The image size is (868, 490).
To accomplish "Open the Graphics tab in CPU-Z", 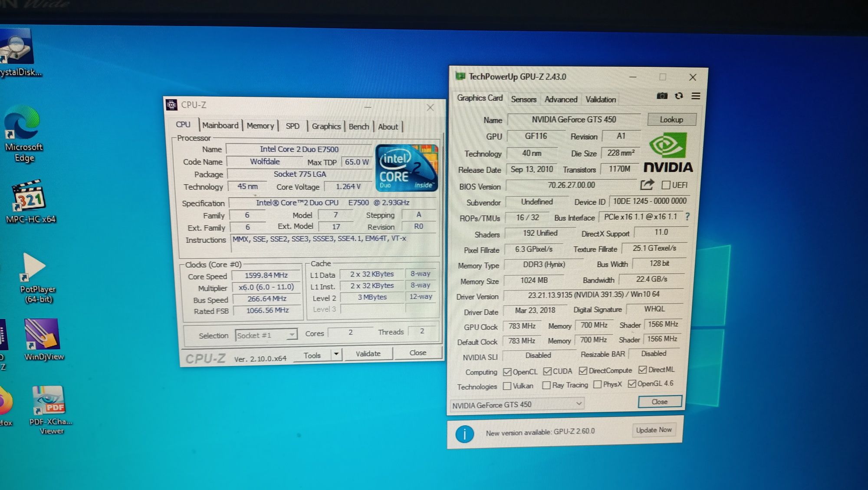I will pyautogui.click(x=326, y=126).
